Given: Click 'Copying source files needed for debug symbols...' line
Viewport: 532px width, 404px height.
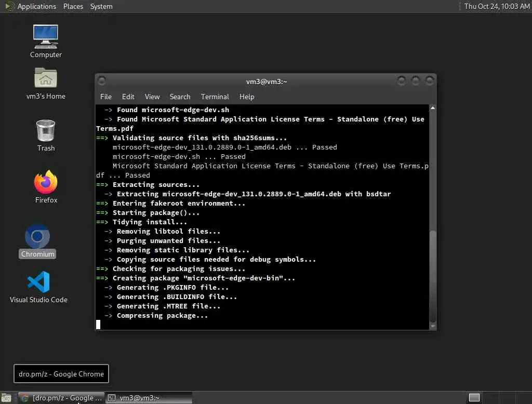Looking at the screenshot, I should coord(210,260).
